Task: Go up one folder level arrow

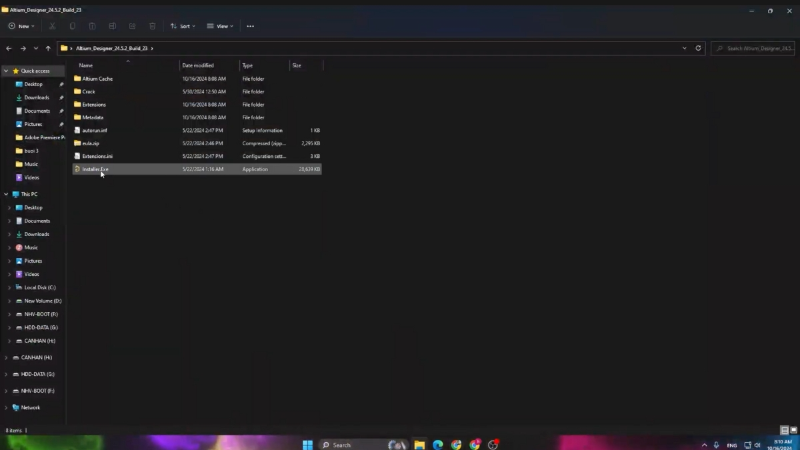Action: 48,48
